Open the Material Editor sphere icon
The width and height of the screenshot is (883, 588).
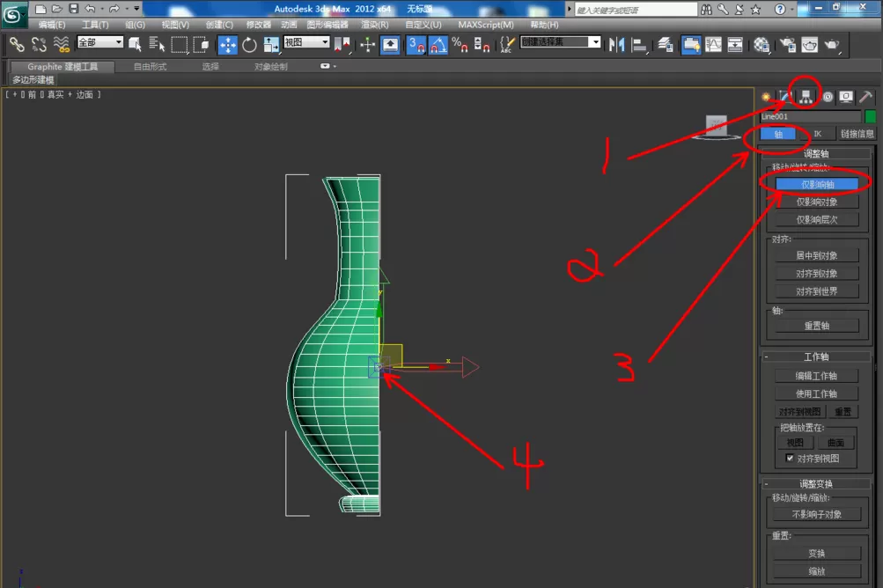tap(762, 45)
